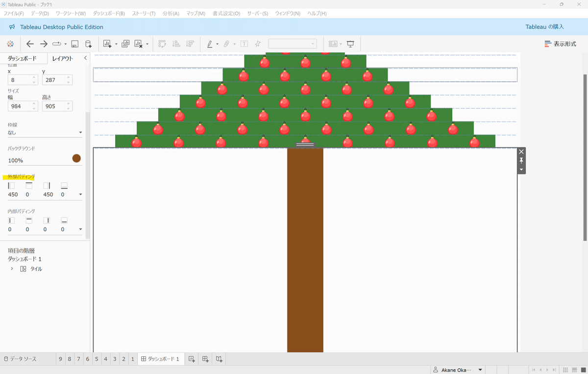Click the new worksheet tab icon at bottom
Viewport: 588px width, 374px height.
pyautogui.click(x=192, y=359)
